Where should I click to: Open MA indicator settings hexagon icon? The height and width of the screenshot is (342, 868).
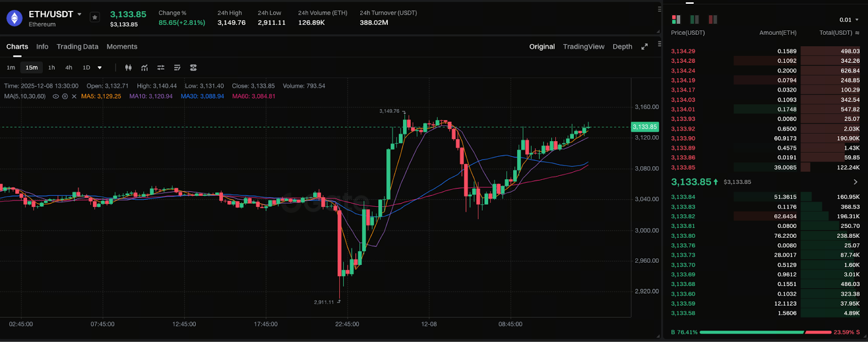point(65,97)
